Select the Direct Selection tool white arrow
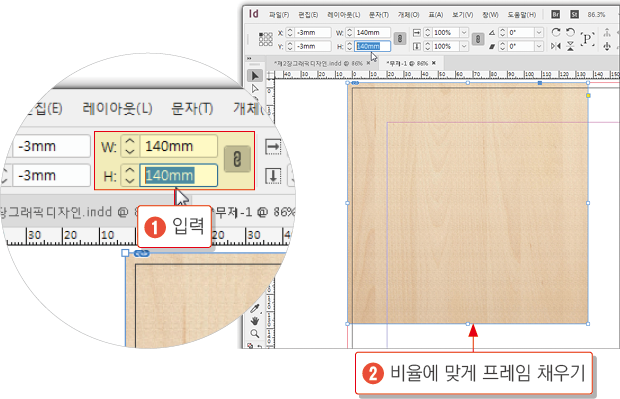 (255, 89)
